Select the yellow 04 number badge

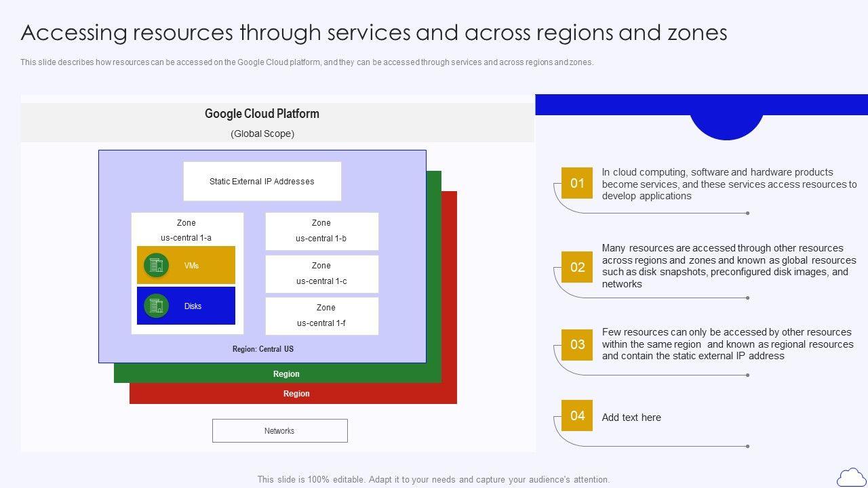point(577,415)
